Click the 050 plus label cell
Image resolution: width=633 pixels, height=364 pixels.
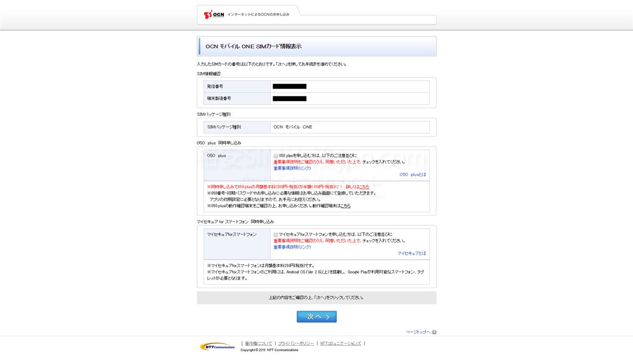click(237, 165)
